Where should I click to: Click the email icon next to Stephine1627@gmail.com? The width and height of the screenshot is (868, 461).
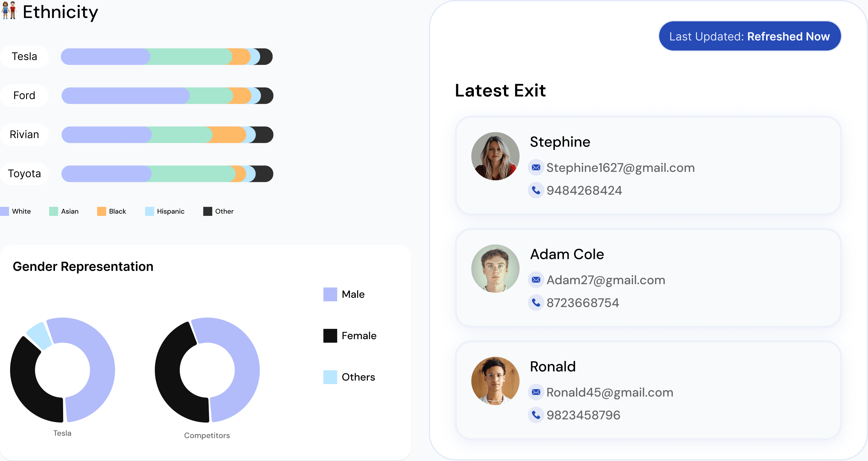tap(536, 167)
